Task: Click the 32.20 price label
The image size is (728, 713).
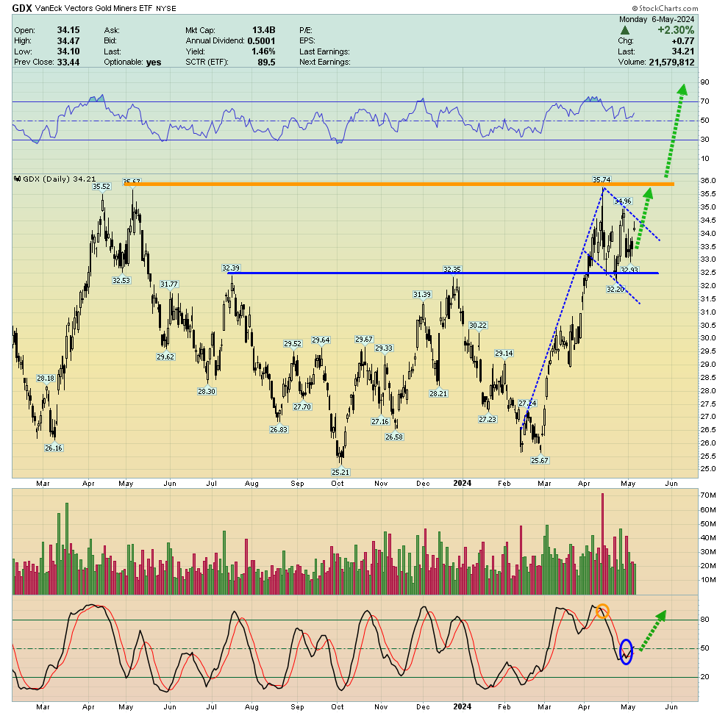Action: point(615,289)
